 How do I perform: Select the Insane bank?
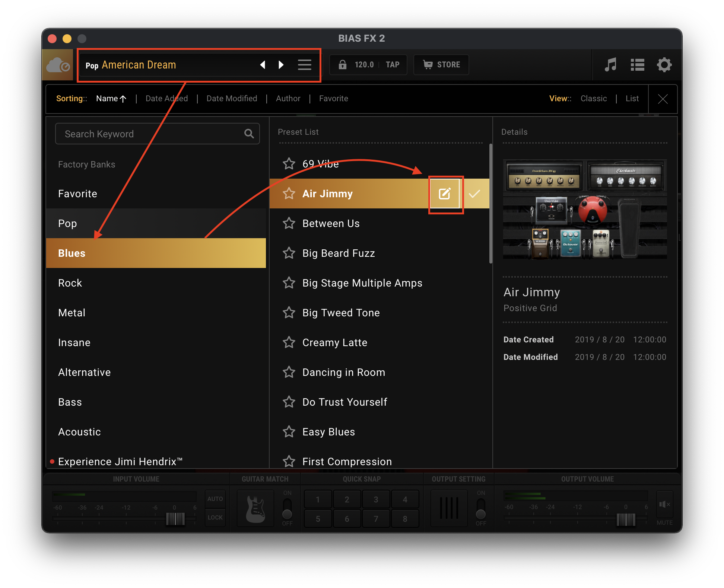(156, 342)
